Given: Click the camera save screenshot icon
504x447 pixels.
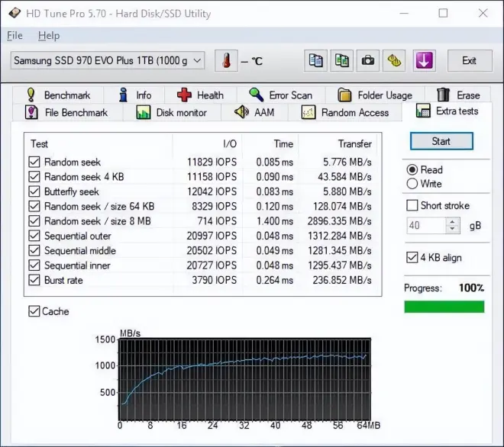Looking at the screenshot, I should tap(368, 61).
